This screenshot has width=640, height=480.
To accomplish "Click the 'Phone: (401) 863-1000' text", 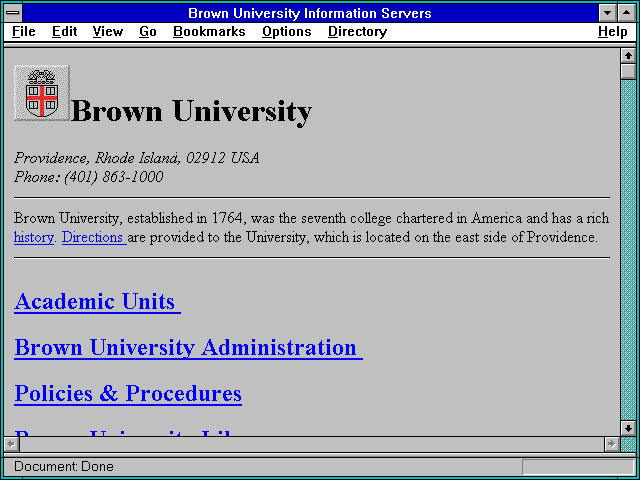I will click(x=89, y=177).
